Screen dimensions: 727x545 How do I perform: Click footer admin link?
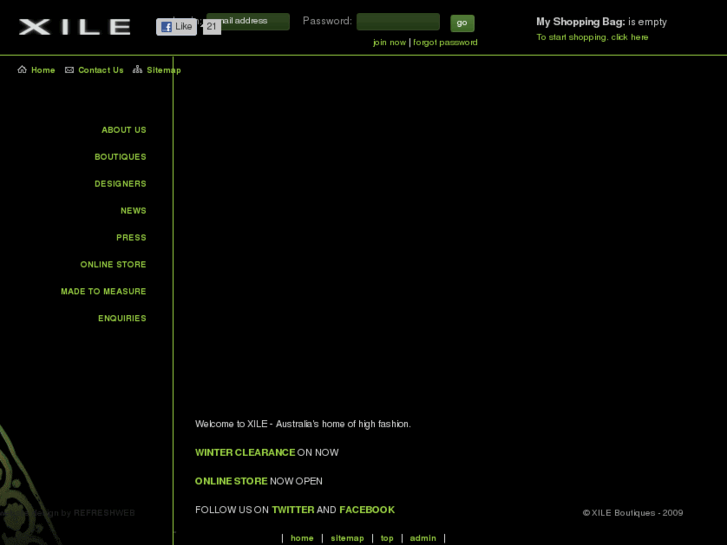coord(423,539)
